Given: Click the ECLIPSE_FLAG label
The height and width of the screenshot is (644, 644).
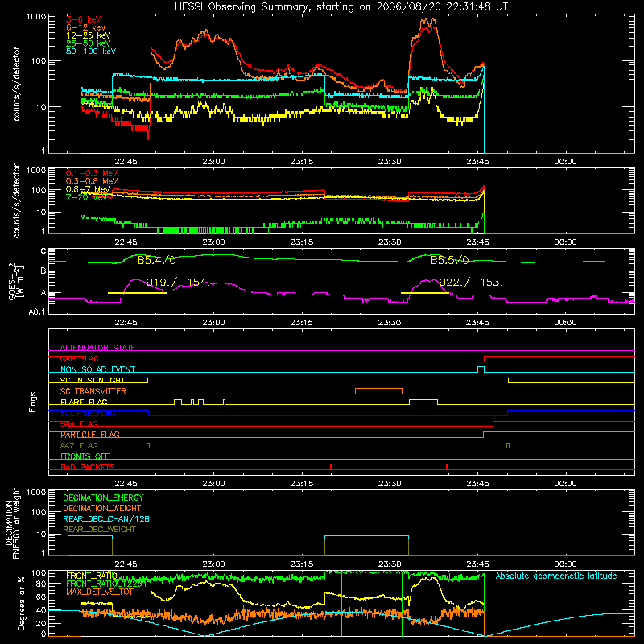Looking at the screenshot, I should pyautogui.click(x=88, y=413).
